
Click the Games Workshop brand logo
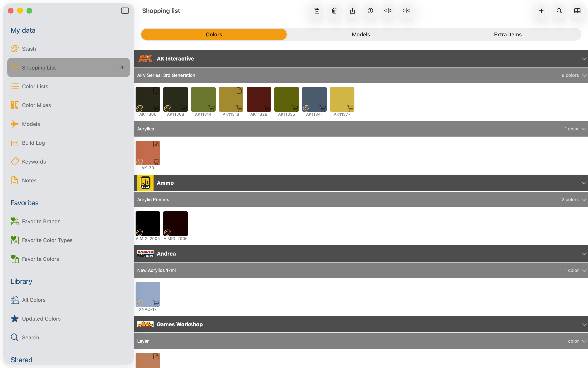click(x=145, y=324)
